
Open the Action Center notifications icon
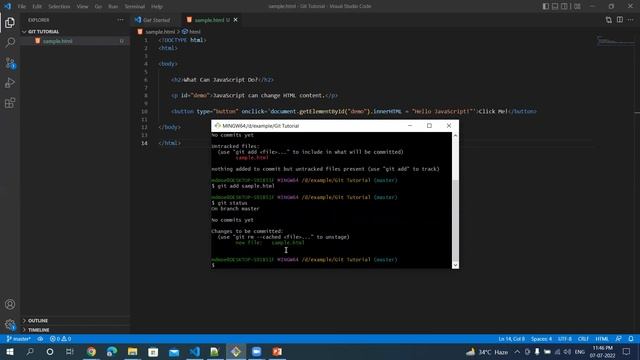click(x=627, y=352)
